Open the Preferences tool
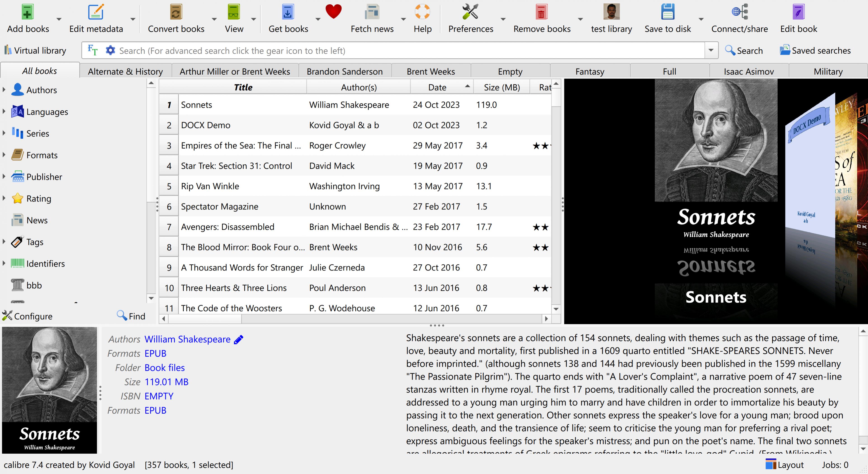Image resolution: width=868 pixels, height=474 pixels. click(470, 12)
